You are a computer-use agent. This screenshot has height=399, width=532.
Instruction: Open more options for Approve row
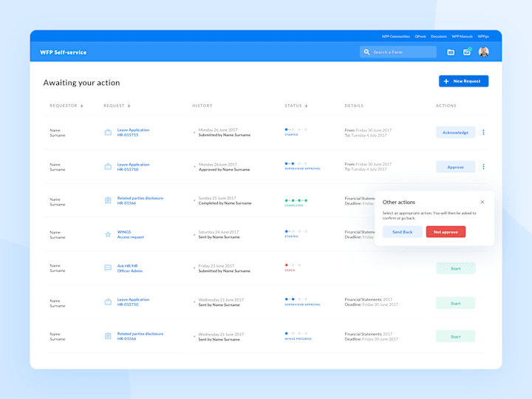(483, 166)
